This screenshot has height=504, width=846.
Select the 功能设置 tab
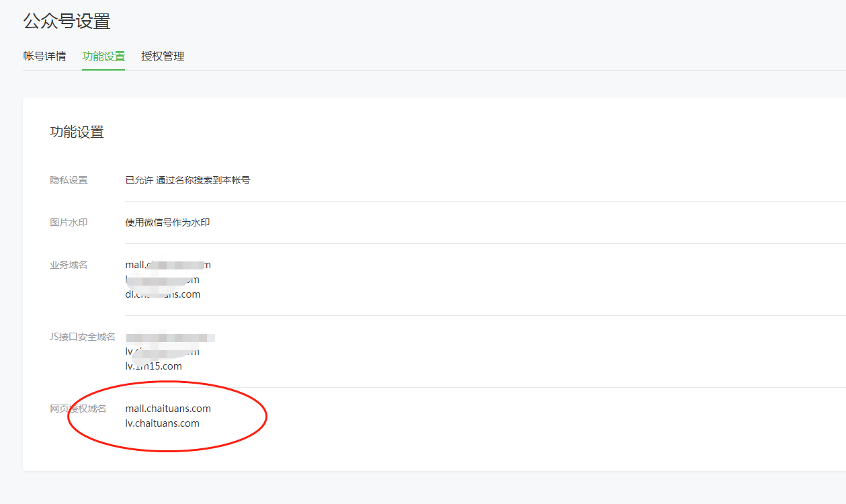click(x=103, y=56)
